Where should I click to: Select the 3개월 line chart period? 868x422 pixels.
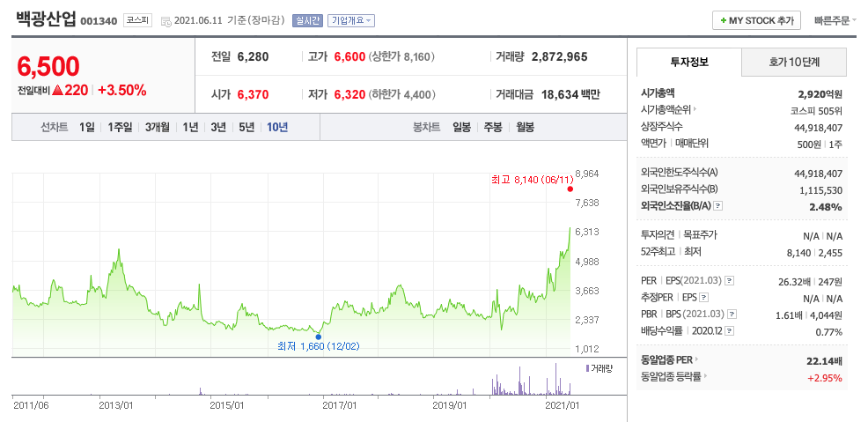(x=158, y=128)
